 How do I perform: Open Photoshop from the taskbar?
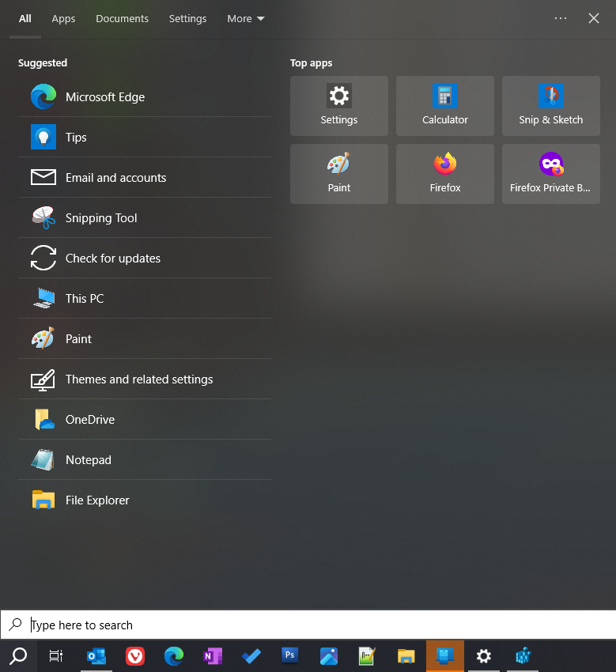click(289, 656)
